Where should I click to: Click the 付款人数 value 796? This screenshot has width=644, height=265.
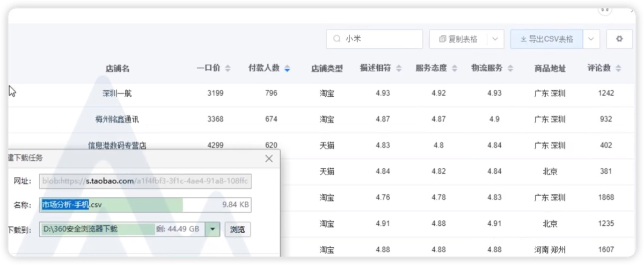[x=271, y=93]
